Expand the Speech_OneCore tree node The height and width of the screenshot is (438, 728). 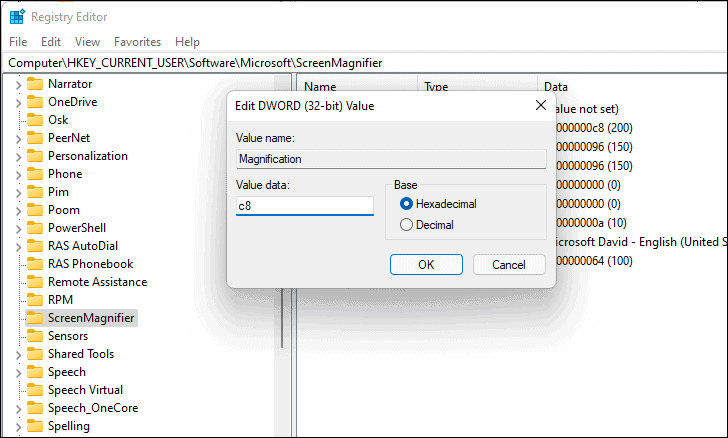click(x=18, y=409)
